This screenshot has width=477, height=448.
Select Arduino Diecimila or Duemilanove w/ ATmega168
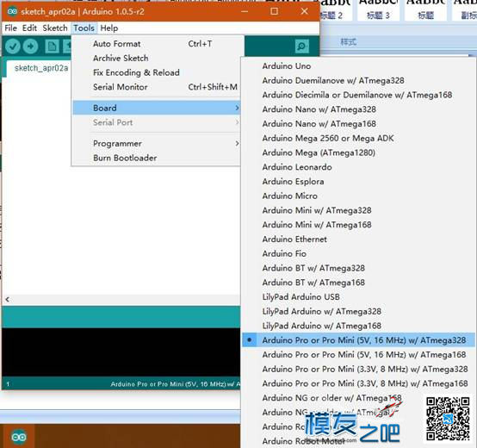pos(358,95)
